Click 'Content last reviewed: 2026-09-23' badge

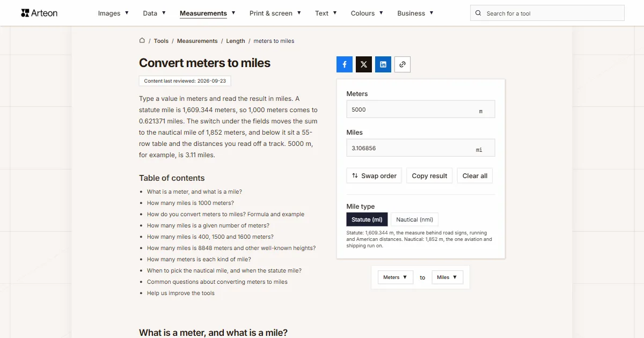[185, 81]
